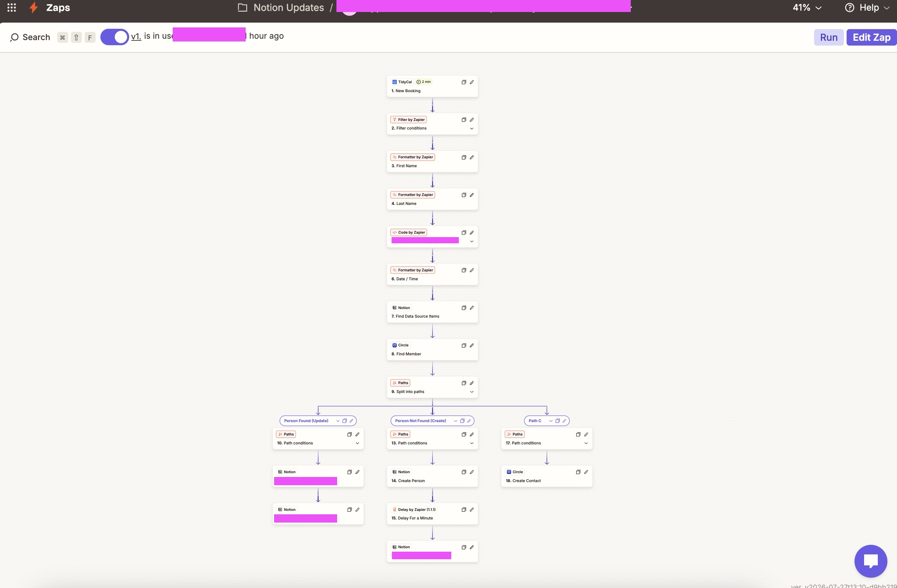Click the Zaps title in header
Viewport: 897px width, 588px height.
58,8
